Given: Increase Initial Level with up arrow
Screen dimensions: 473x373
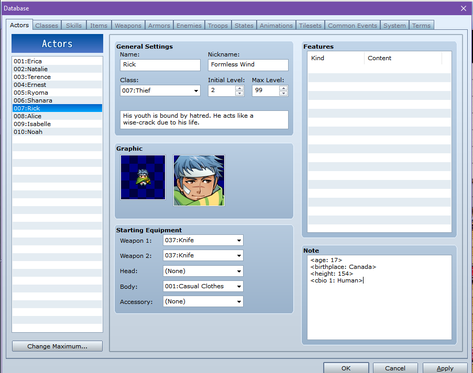Looking at the screenshot, I should coord(239,88).
